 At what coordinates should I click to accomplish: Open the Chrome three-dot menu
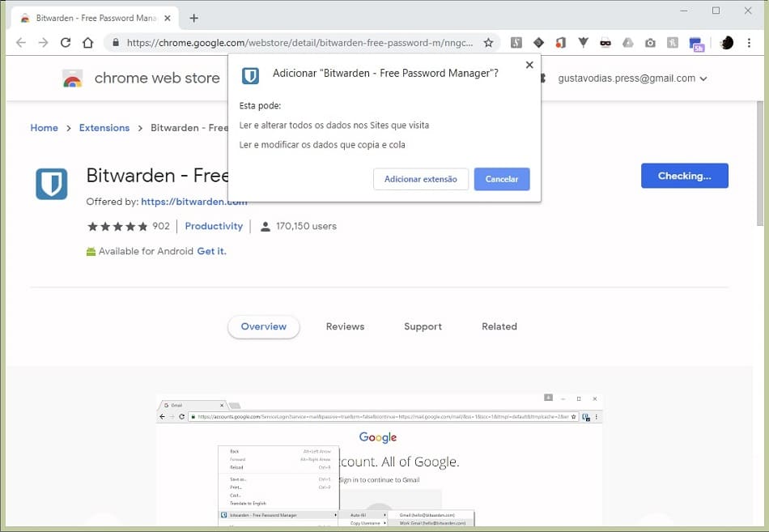(750, 43)
